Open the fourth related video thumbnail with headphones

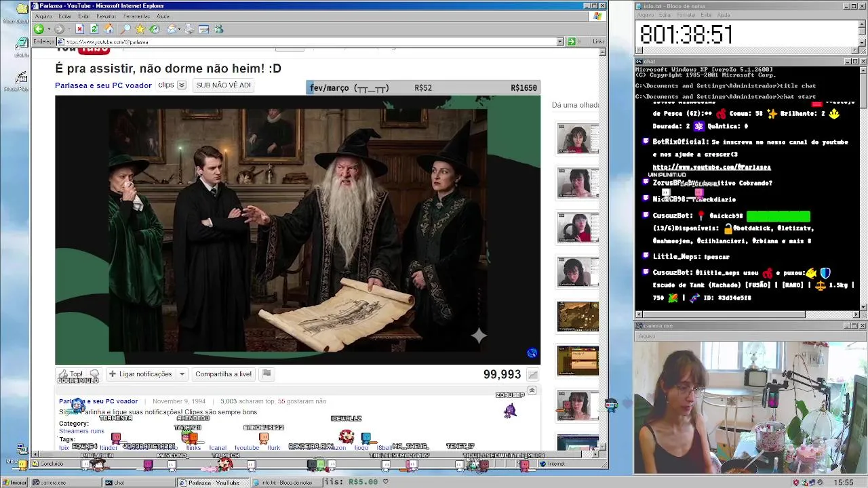(x=578, y=272)
